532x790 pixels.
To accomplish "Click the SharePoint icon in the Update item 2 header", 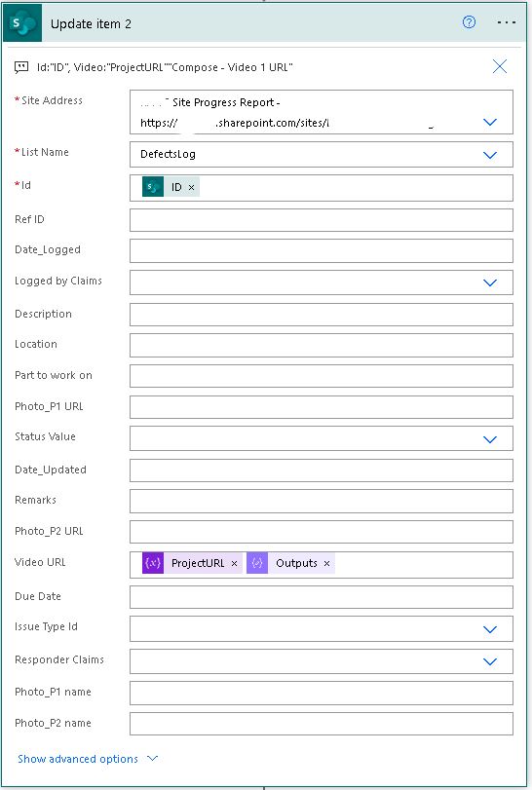I will [x=22, y=23].
